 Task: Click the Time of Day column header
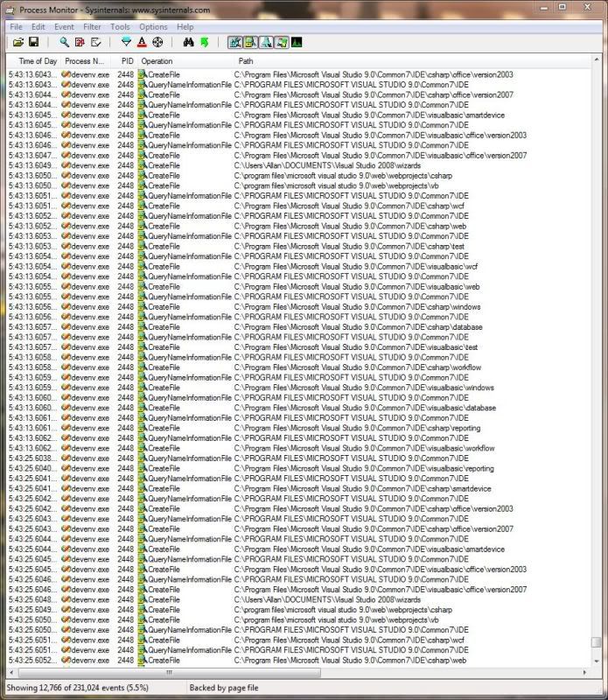(x=34, y=61)
